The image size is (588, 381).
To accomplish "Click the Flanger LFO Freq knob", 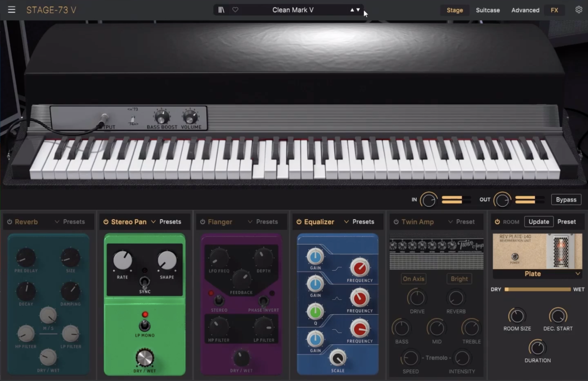I will pyautogui.click(x=219, y=257).
